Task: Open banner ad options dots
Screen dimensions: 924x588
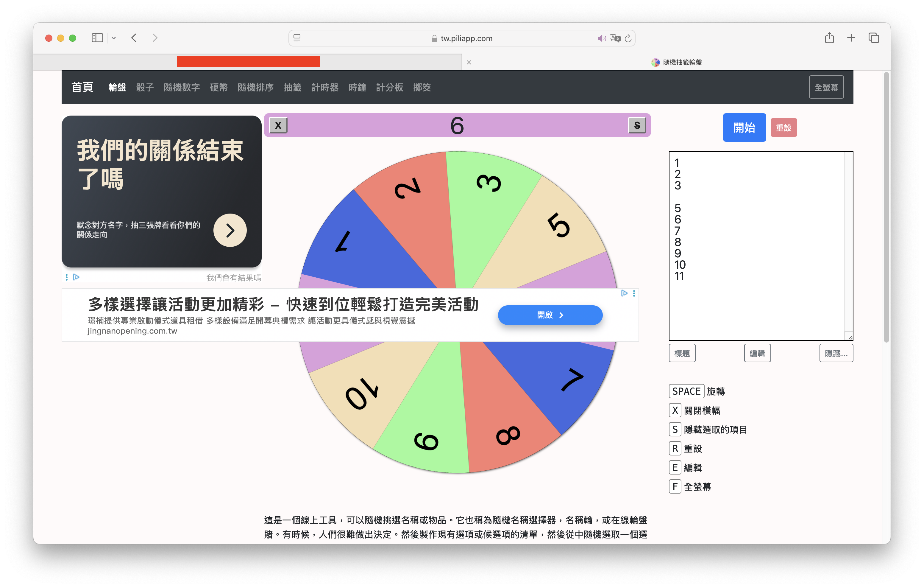Action: coord(634,293)
